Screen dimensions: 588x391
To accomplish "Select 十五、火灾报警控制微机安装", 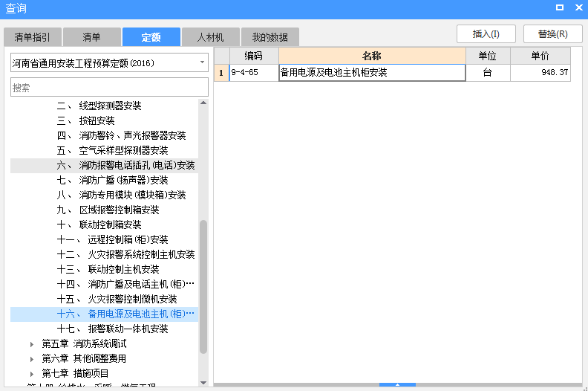I will tap(117, 300).
